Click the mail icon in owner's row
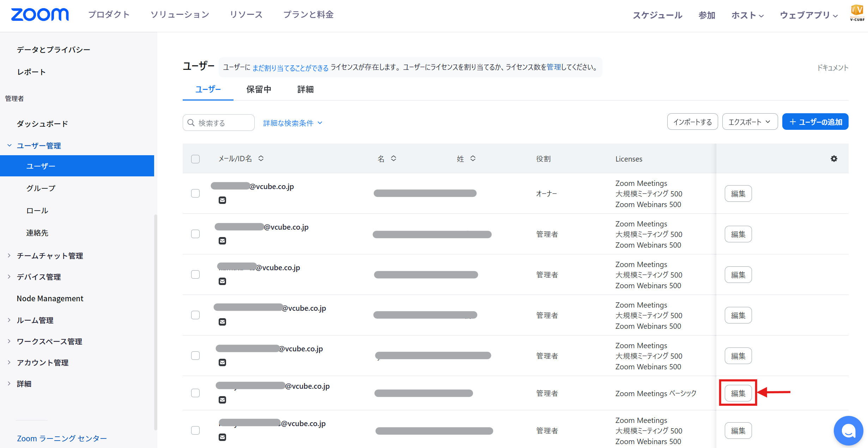Viewport: 868px width, 448px height. click(x=222, y=200)
